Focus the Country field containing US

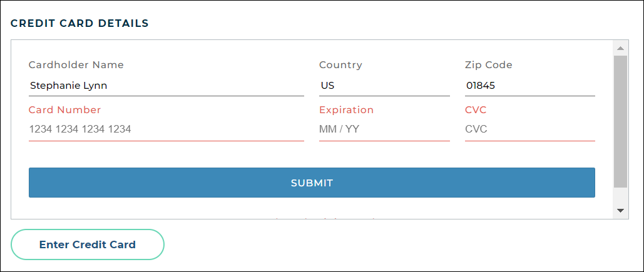click(x=384, y=86)
